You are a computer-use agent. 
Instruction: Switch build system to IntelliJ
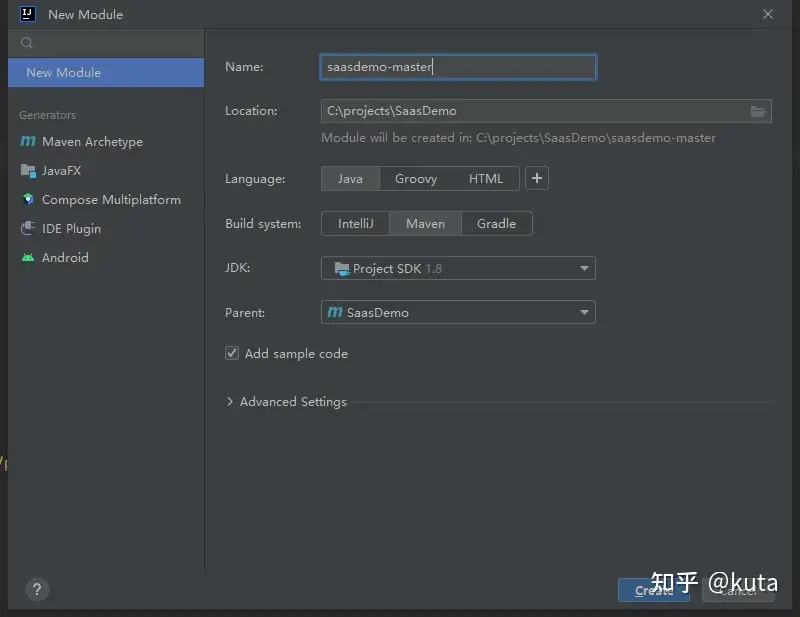(355, 224)
